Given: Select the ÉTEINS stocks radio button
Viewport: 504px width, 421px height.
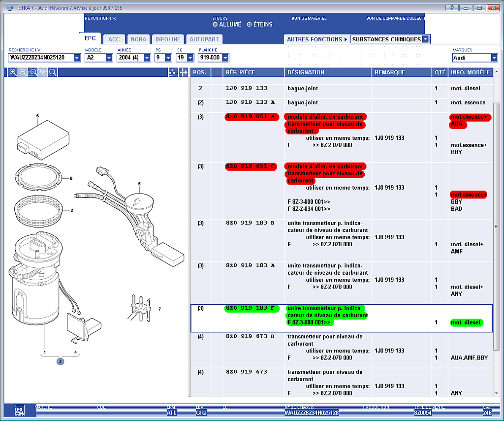Looking at the screenshot, I should (249, 25).
